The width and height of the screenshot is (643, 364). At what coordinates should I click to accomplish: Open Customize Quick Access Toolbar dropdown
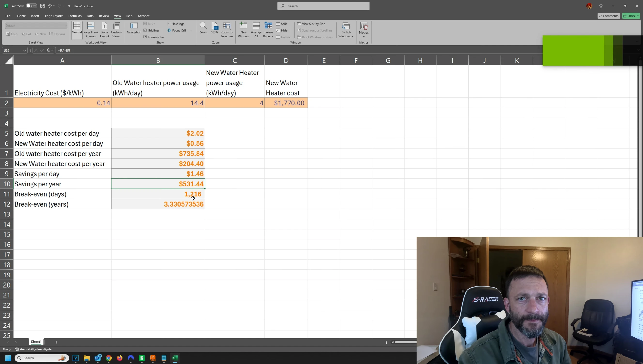coord(69,6)
